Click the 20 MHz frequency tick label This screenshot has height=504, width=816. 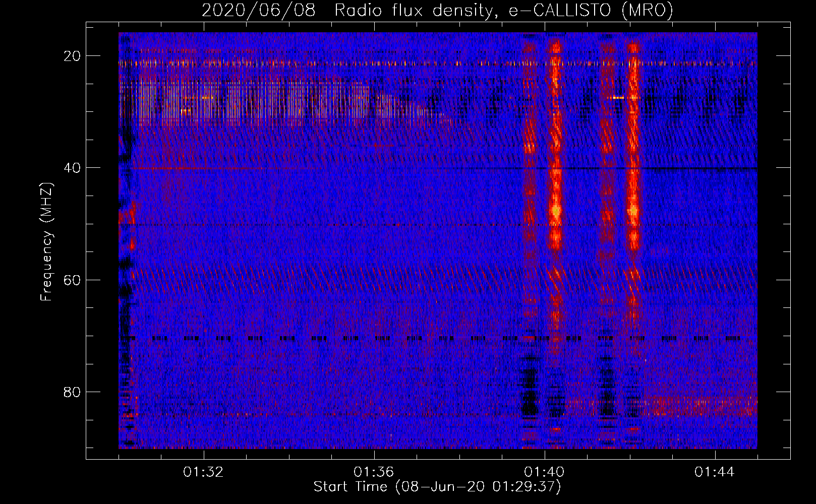tap(73, 56)
